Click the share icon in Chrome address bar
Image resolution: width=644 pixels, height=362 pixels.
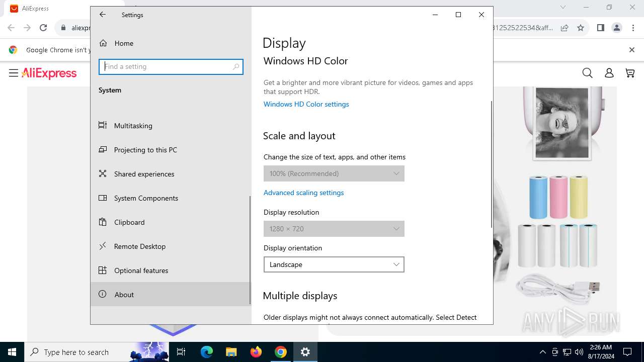(565, 28)
